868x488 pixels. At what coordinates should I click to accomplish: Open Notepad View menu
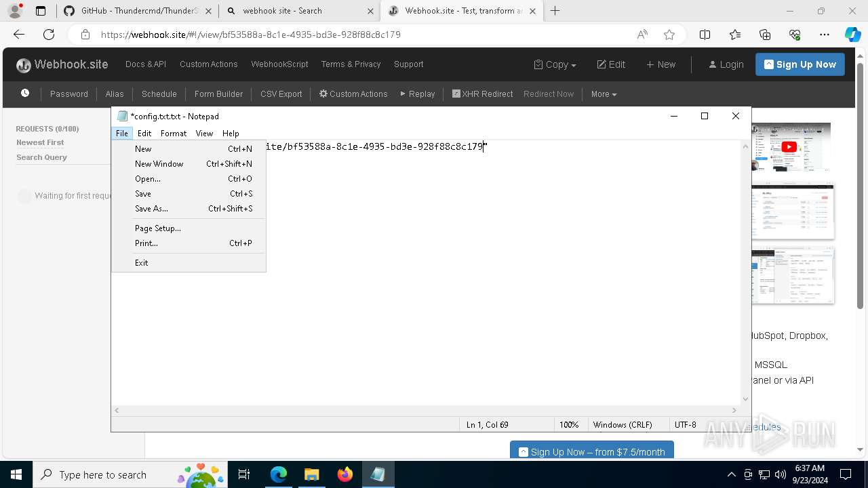[204, 134]
